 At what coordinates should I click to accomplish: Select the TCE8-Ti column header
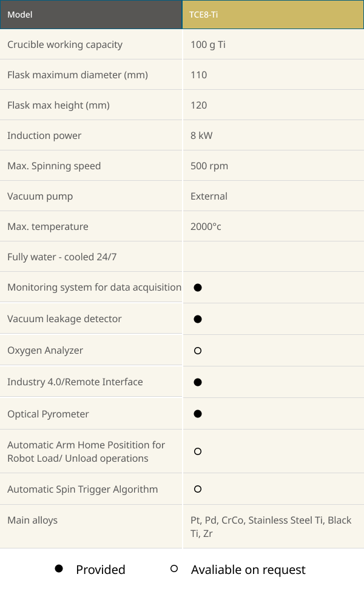click(x=273, y=15)
